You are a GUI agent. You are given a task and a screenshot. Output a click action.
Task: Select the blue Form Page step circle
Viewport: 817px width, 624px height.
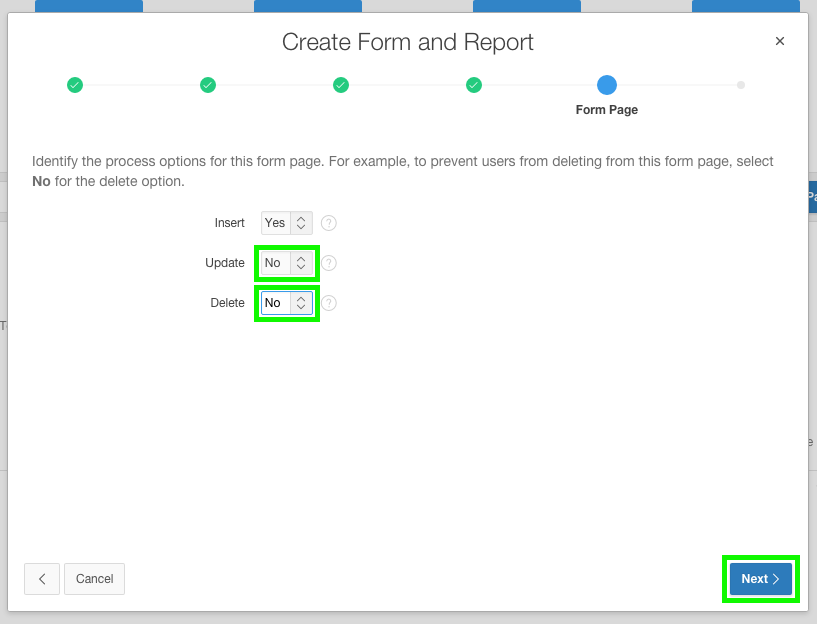tap(606, 85)
